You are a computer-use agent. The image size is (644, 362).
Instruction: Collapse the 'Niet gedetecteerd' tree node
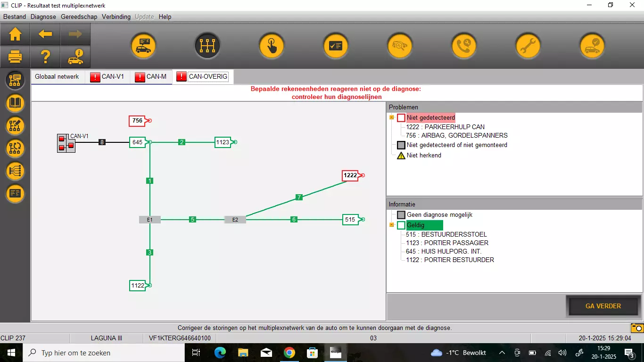pyautogui.click(x=391, y=118)
